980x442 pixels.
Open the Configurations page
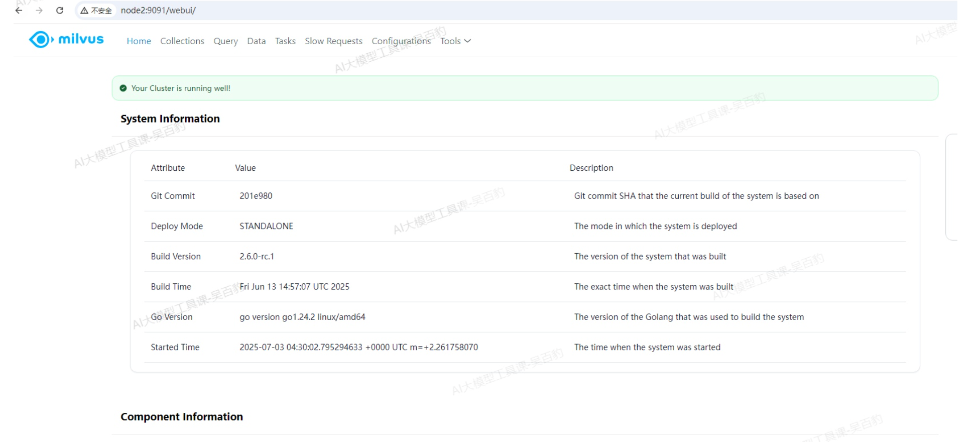(401, 41)
